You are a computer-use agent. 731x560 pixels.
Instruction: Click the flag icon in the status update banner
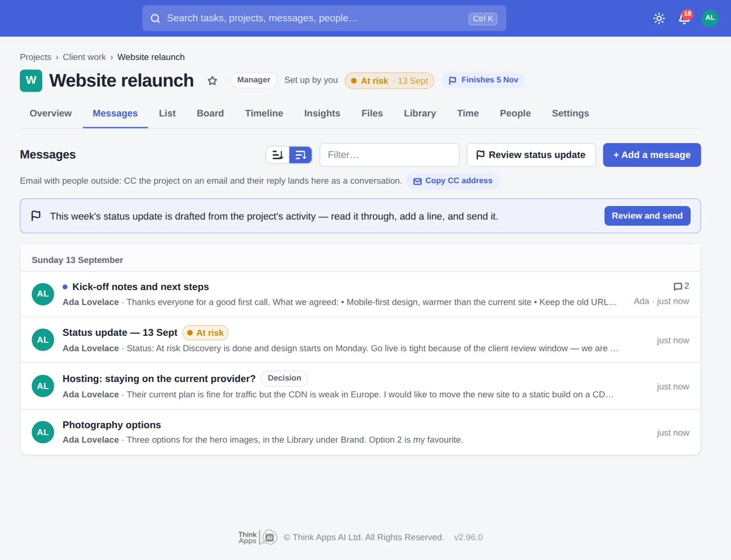(x=36, y=216)
